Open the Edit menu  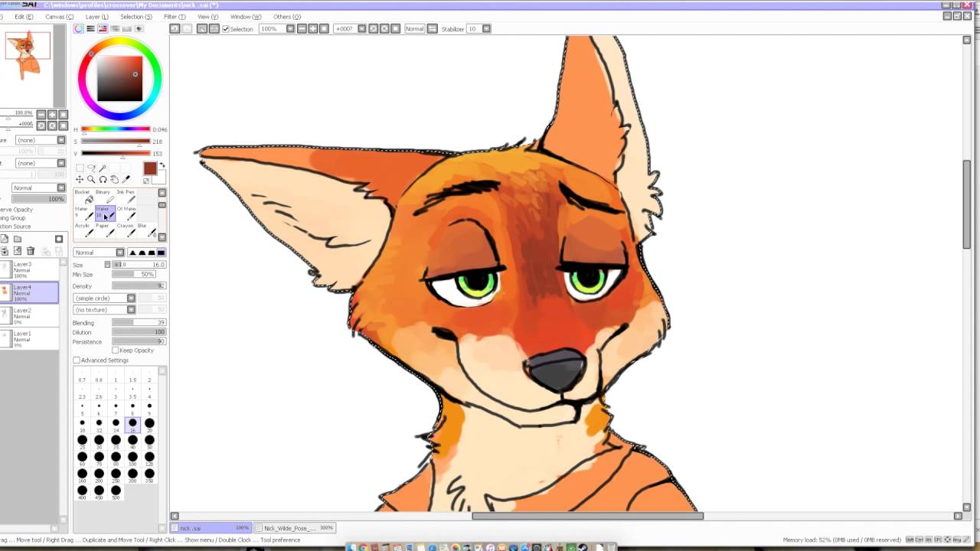coord(24,16)
